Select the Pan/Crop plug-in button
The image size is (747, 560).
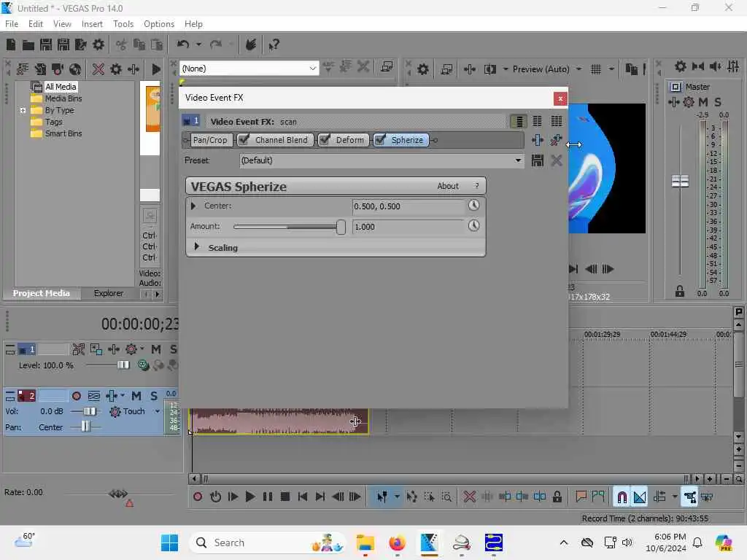210,140
